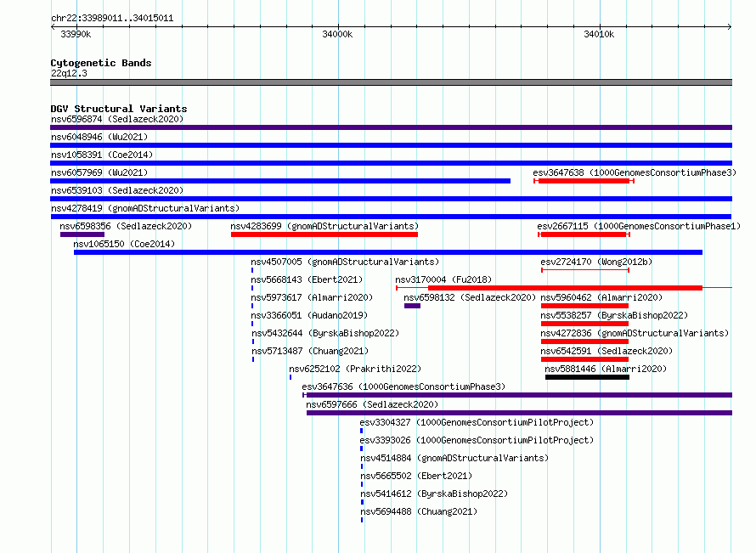
Task: Click esv2724170 (Wong2012b) label
Action: (596, 262)
